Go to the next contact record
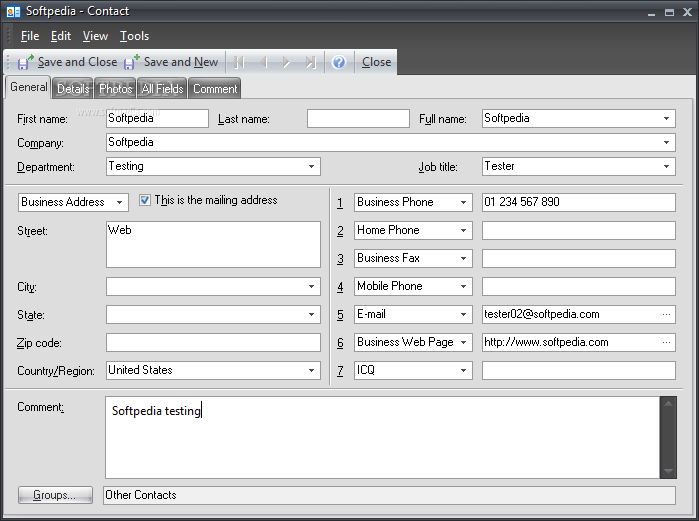699x521 pixels. click(x=286, y=62)
